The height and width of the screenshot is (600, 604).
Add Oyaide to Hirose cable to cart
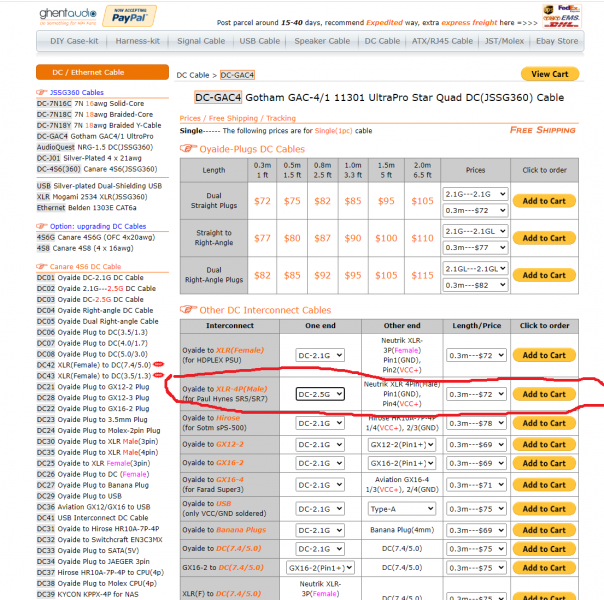coord(544,423)
